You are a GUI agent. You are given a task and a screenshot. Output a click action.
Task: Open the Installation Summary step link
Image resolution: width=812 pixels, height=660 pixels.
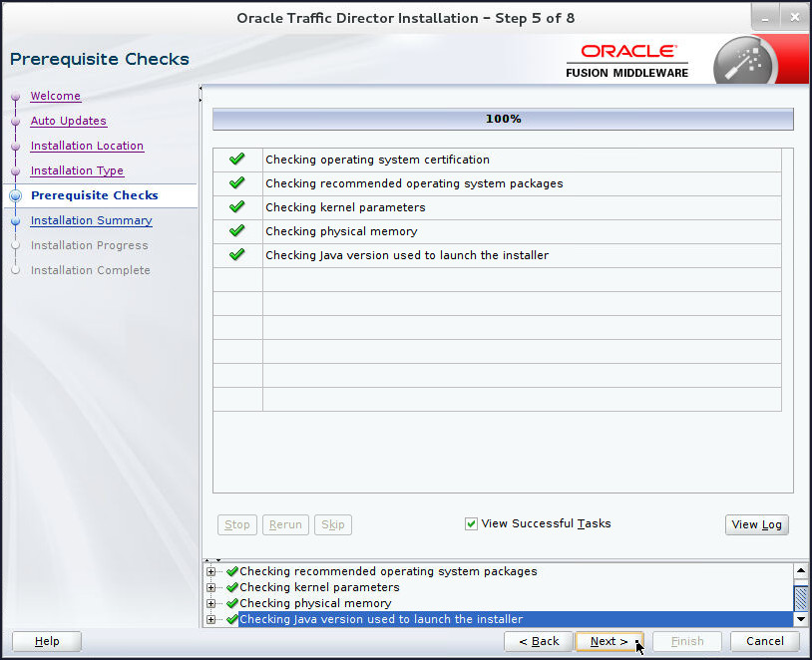point(91,220)
